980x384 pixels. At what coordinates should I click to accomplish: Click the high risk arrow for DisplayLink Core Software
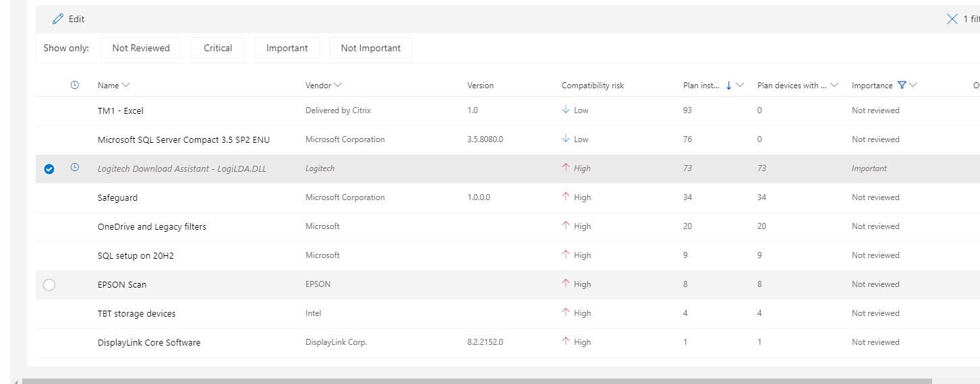coord(566,342)
